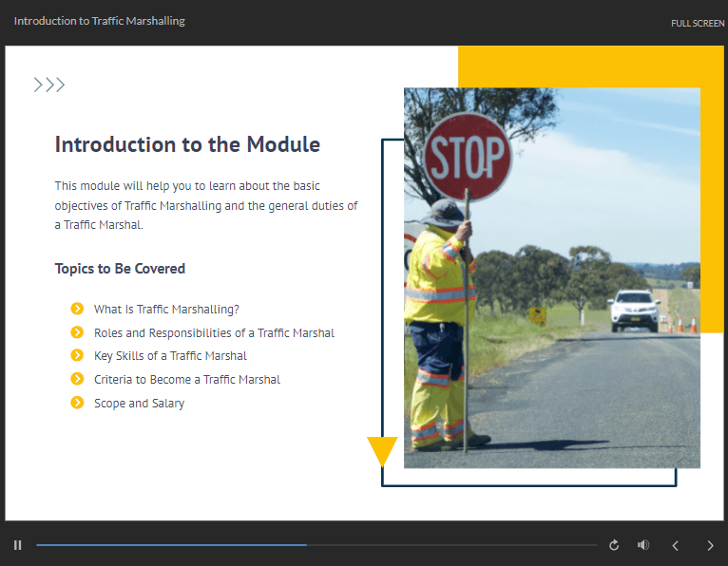Click 'Introduction to Traffic Marshalling' course title
The image size is (728, 566).
[x=100, y=21]
